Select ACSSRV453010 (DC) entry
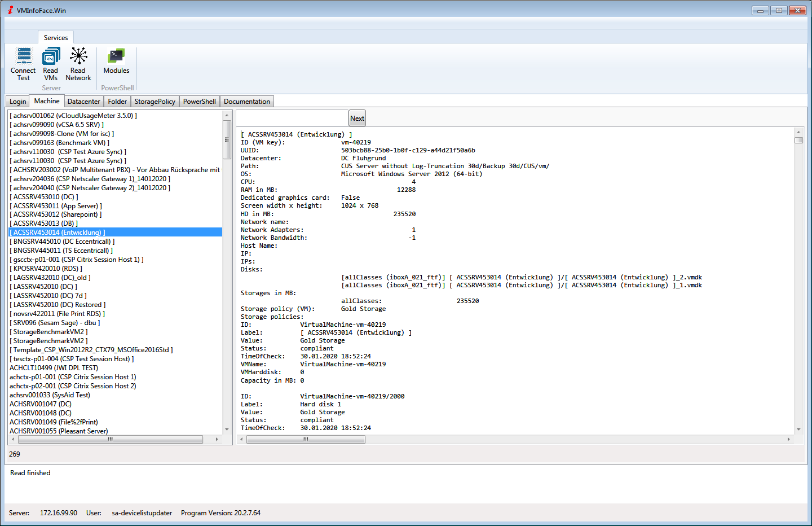 click(44, 197)
